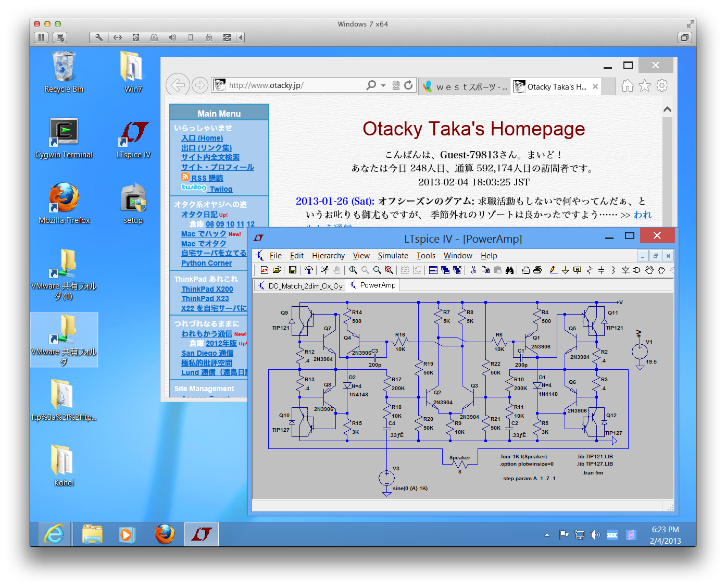Screen dimensions: 726x588
Task: Zoom to fit with the crossed magnifier icon
Action: [x=389, y=270]
